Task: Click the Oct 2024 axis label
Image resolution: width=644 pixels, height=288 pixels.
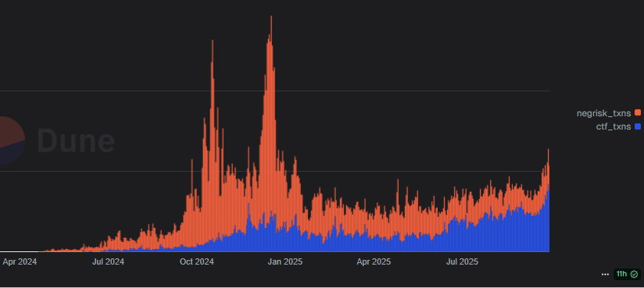Action: click(x=197, y=261)
